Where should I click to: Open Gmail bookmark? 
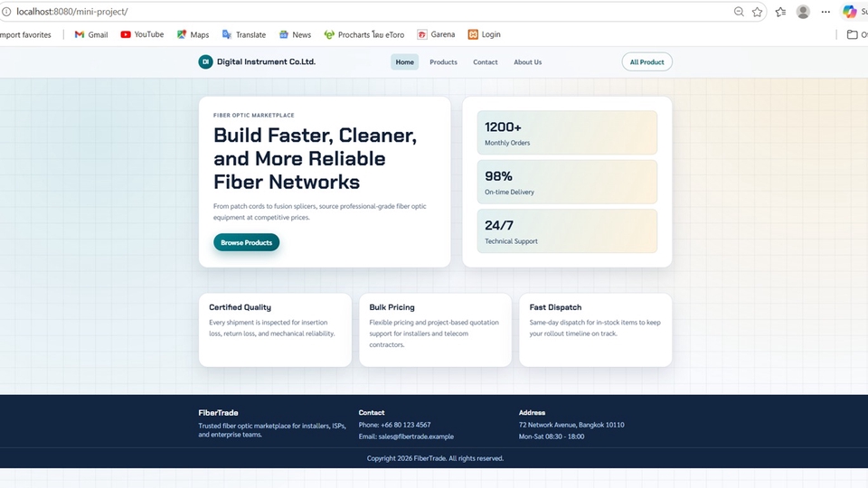(91, 34)
